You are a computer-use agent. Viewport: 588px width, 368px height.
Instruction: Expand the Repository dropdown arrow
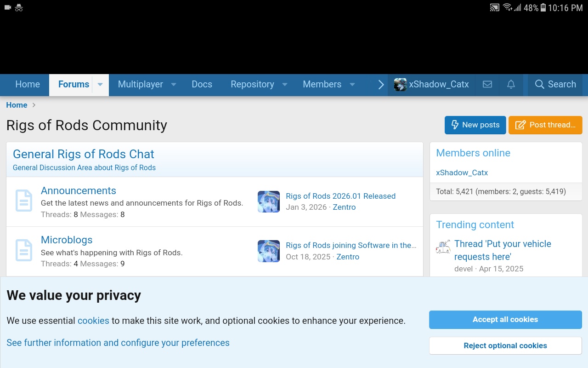(x=285, y=85)
